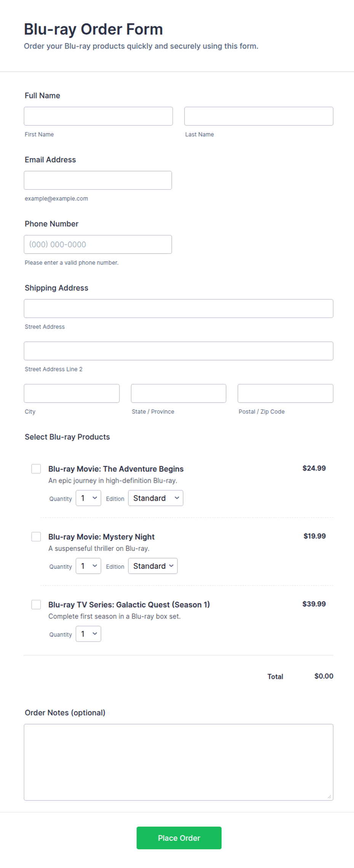
Task: Click the Phone Number field
Action: tap(98, 244)
